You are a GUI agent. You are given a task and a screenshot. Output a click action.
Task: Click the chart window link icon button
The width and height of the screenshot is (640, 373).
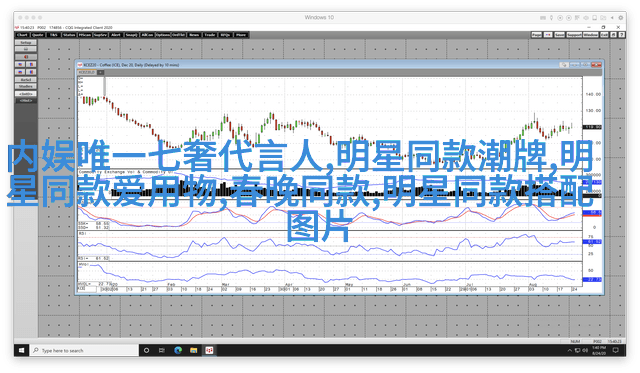point(564,65)
